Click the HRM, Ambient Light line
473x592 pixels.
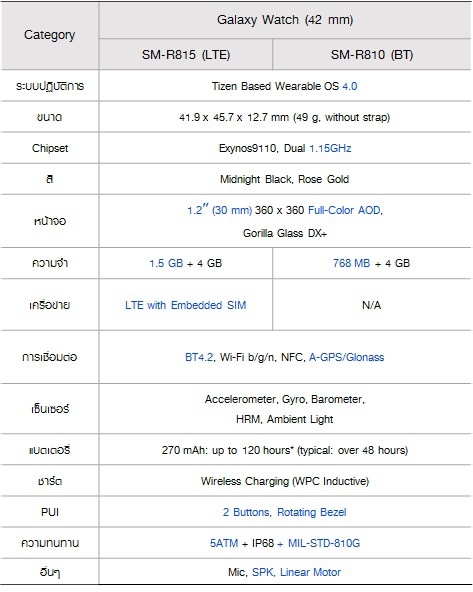coord(285,419)
